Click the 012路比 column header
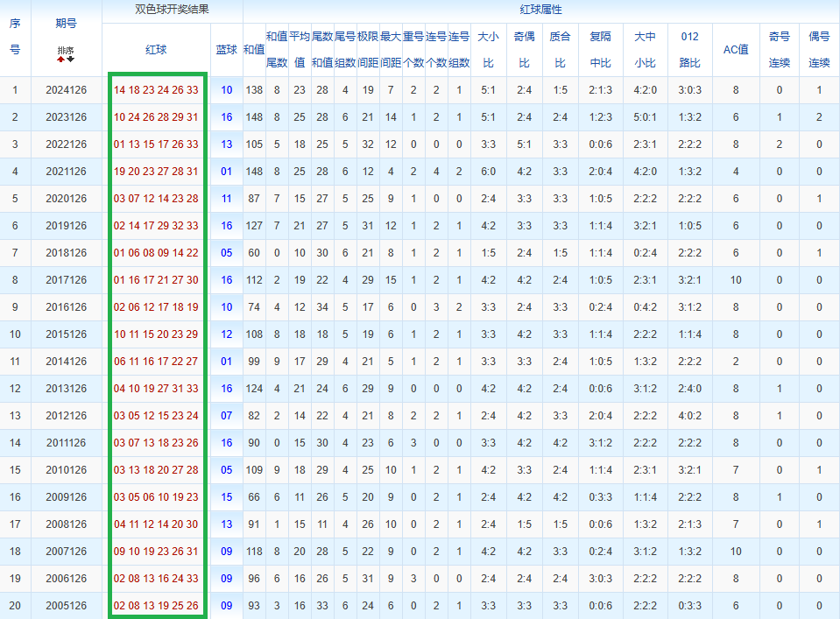Viewport: 840px width, 619px height. (689, 49)
